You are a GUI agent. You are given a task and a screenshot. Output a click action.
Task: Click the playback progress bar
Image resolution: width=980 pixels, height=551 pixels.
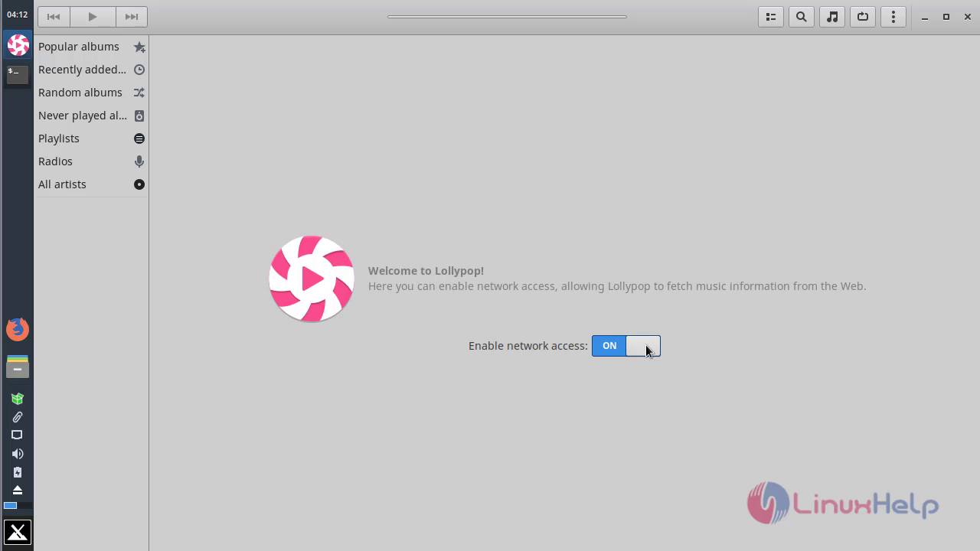pyautogui.click(x=507, y=17)
